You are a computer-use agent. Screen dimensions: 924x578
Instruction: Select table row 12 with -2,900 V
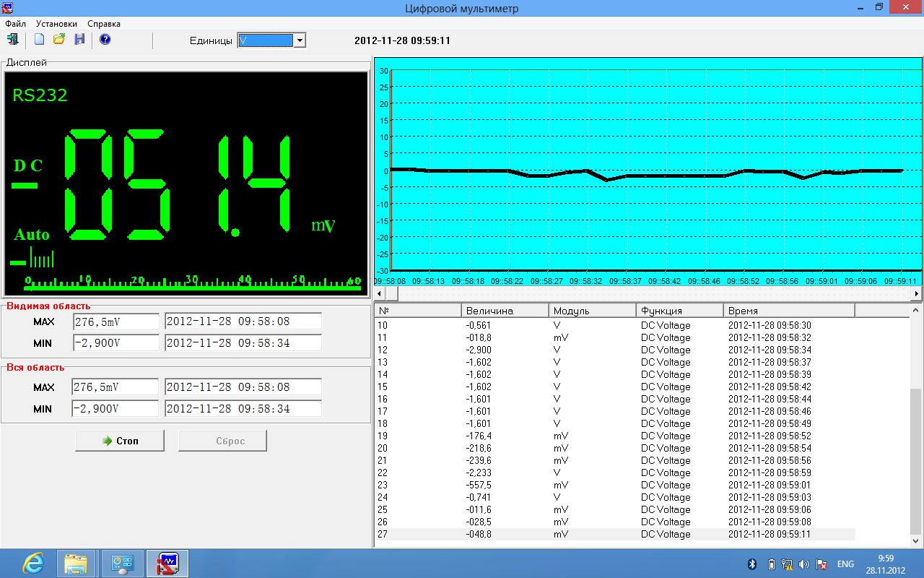[x=615, y=350]
